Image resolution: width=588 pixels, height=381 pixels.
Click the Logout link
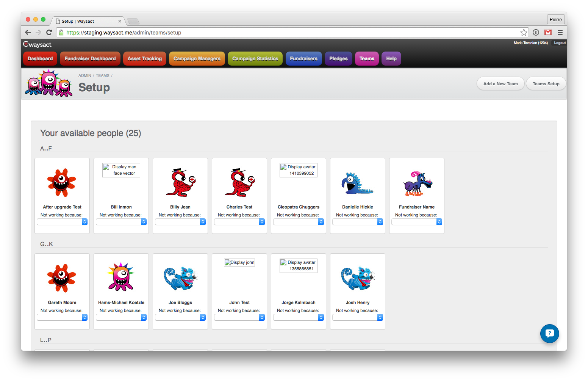pyautogui.click(x=560, y=43)
